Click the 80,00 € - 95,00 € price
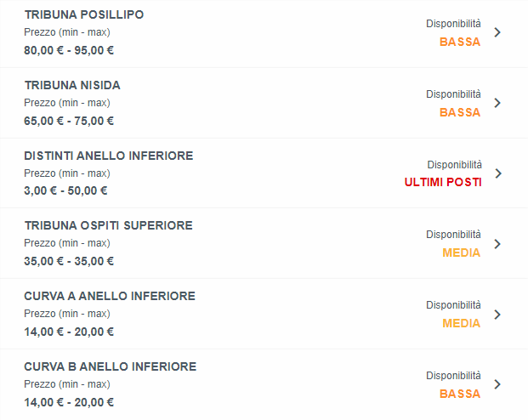The image size is (528, 420). coord(69,50)
